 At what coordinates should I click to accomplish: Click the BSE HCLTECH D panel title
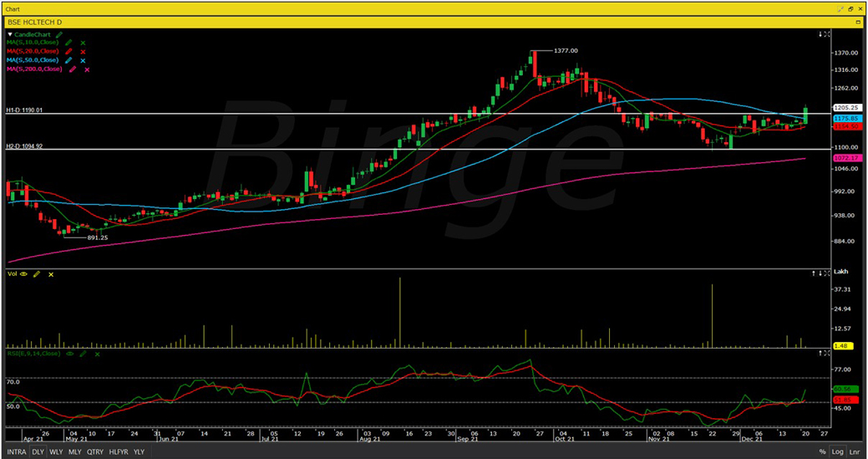click(x=34, y=22)
